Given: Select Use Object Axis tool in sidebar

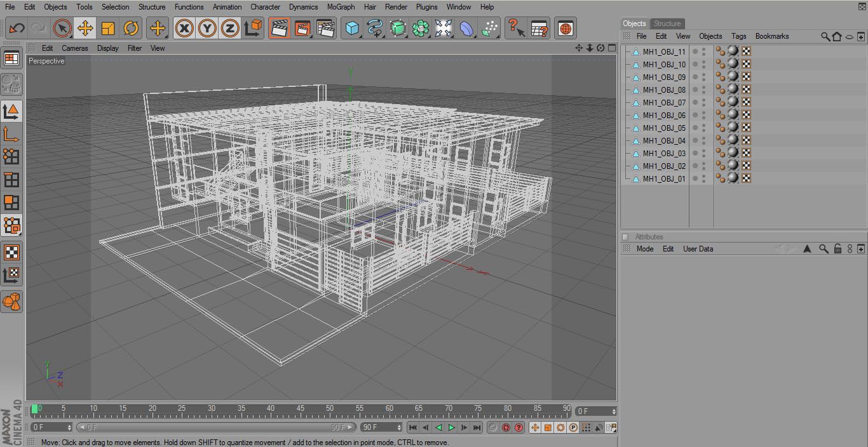Looking at the screenshot, I should point(11,134).
